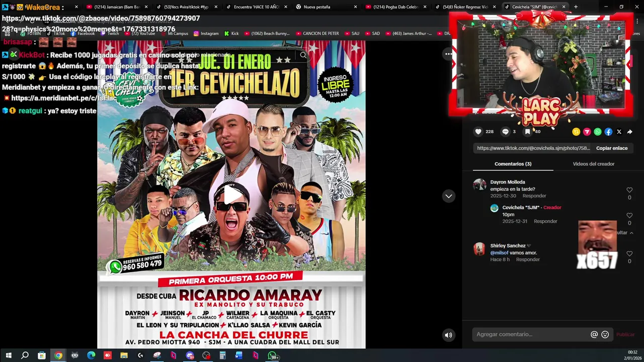Open Microsoft Edge from taskbar
Viewport: 644px width, 362px height.
[x=91, y=355]
